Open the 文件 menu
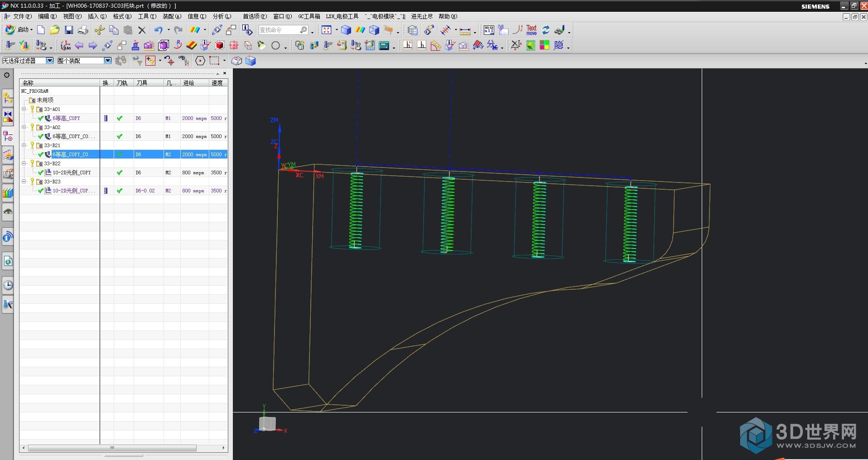Screen dimensions: 868x460 coord(22,16)
